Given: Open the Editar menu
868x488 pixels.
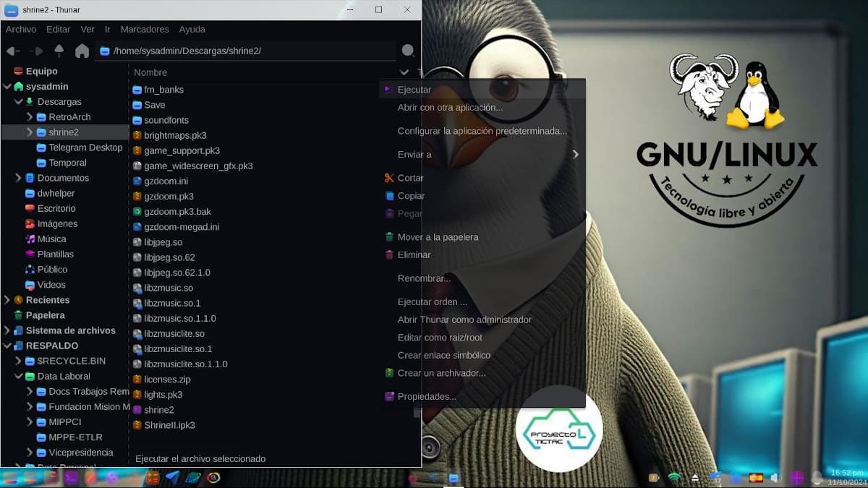Looking at the screenshot, I should pos(59,30).
